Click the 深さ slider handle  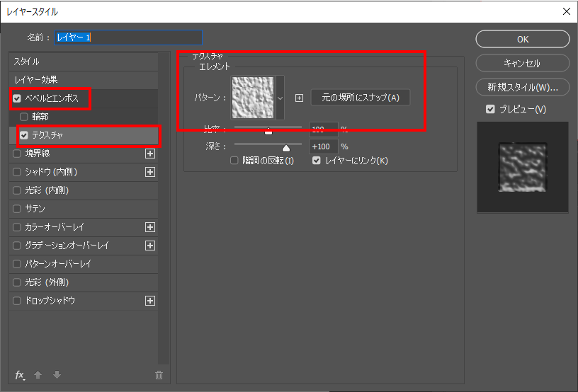coord(286,148)
